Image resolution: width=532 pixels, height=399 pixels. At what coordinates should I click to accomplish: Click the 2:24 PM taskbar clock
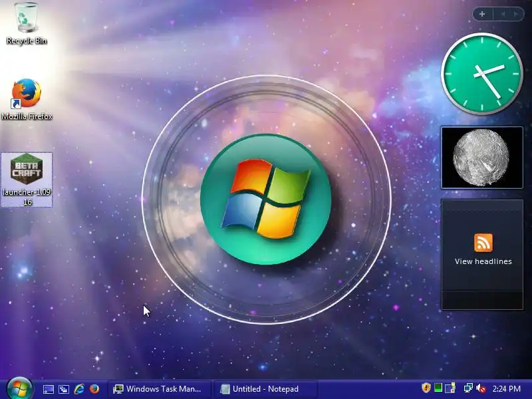point(506,389)
